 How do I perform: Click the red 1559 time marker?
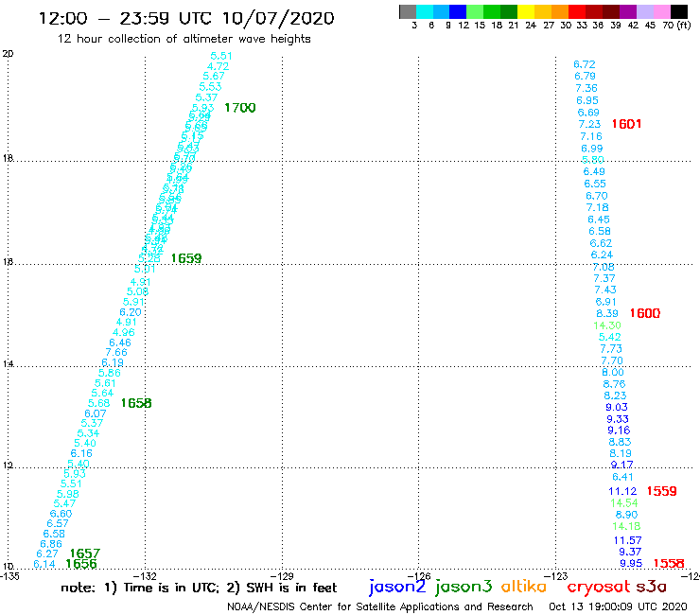pyautogui.click(x=661, y=491)
